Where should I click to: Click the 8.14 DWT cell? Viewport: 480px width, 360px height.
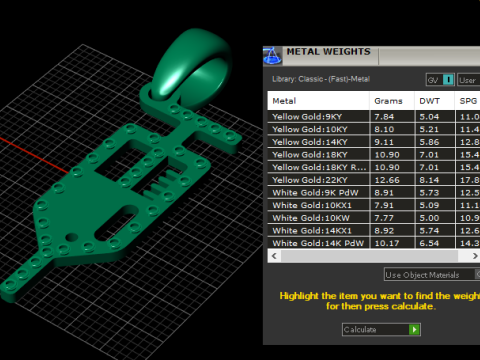click(x=435, y=180)
